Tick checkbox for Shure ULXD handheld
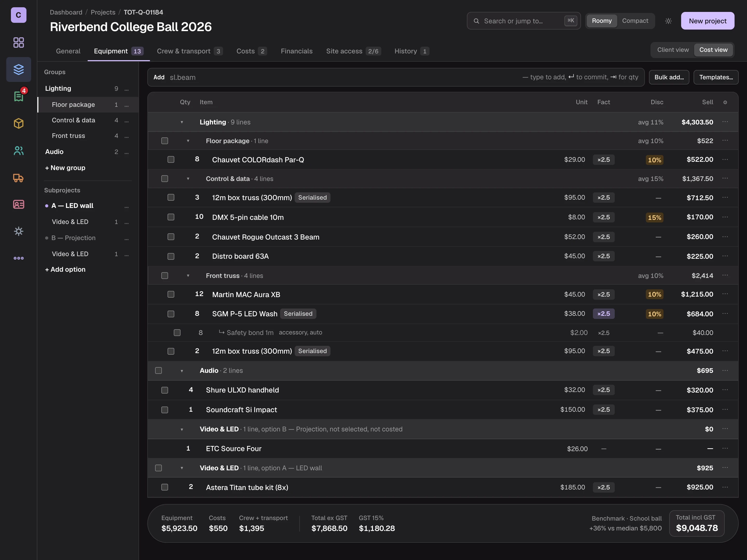The height and width of the screenshot is (560, 747). click(165, 390)
